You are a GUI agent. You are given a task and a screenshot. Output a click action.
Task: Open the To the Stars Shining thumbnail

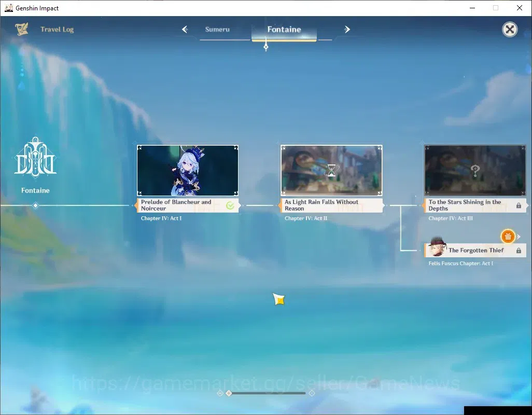[475, 170]
